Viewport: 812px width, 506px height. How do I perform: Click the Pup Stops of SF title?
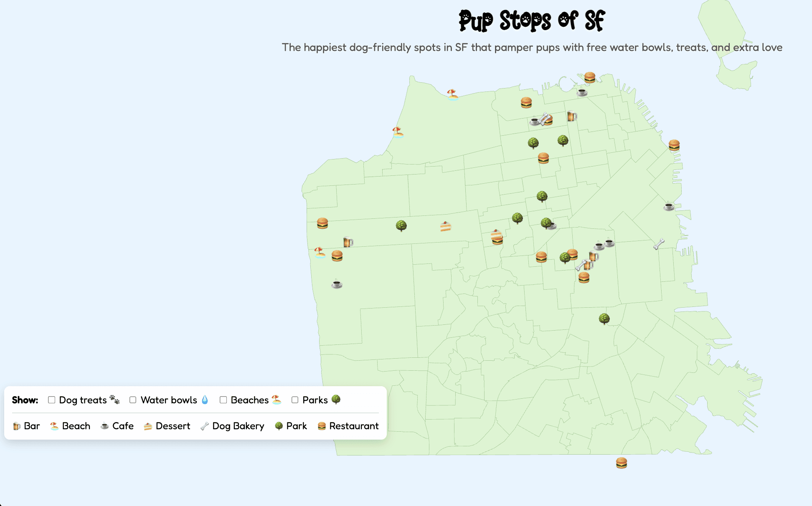coord(532,20)
